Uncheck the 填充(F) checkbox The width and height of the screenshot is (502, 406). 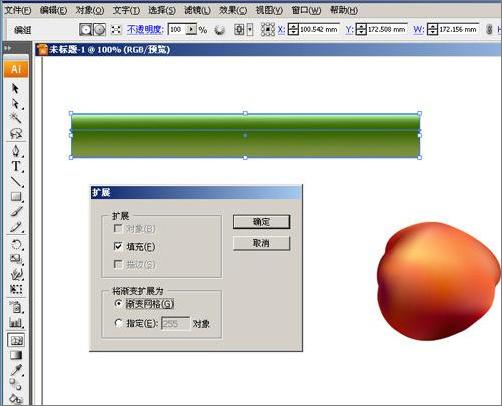click(118, 246)
